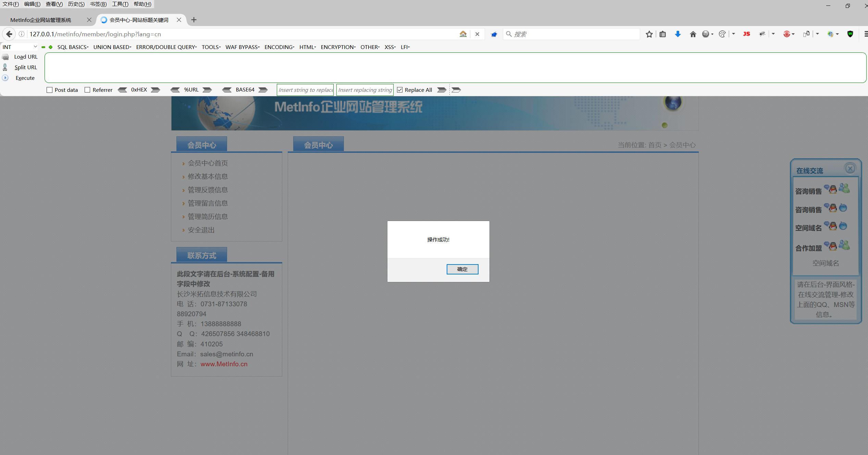Click the red JS toolbar icon
This screenshot has height=455, width=868.
(746, 34)
